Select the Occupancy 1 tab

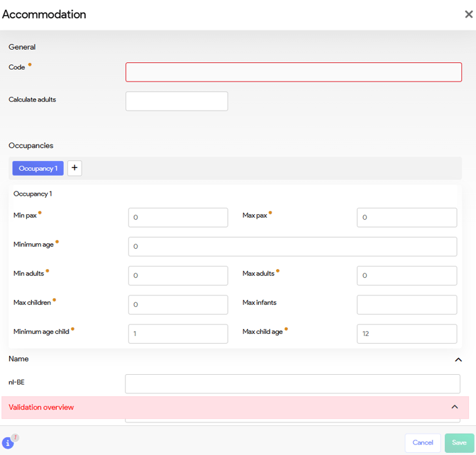pos(38,168)
